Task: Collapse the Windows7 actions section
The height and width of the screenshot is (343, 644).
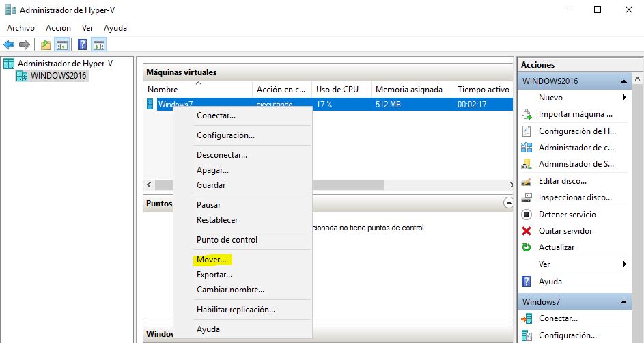Action: tap(624, 302)
